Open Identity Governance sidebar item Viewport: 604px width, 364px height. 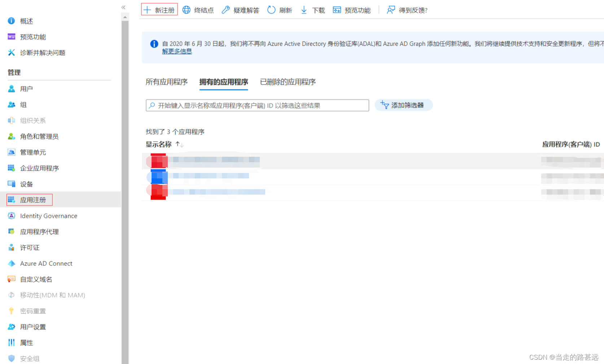point(43,216)
